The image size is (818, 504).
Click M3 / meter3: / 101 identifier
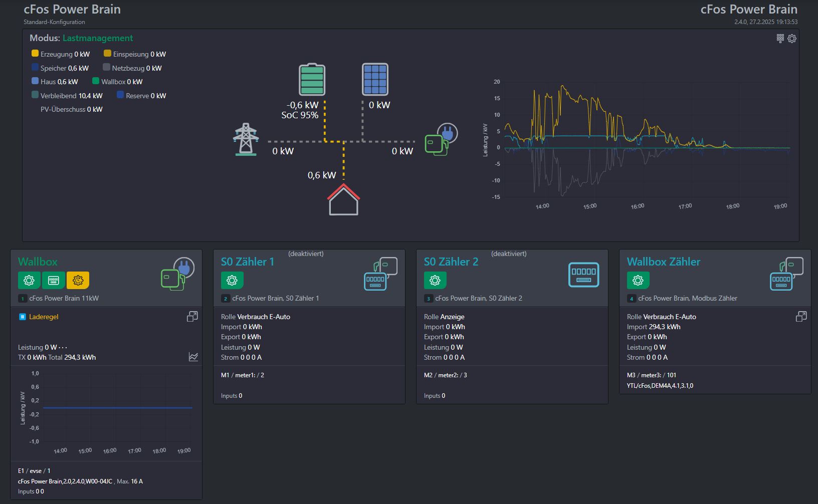[x=652, y=375]
